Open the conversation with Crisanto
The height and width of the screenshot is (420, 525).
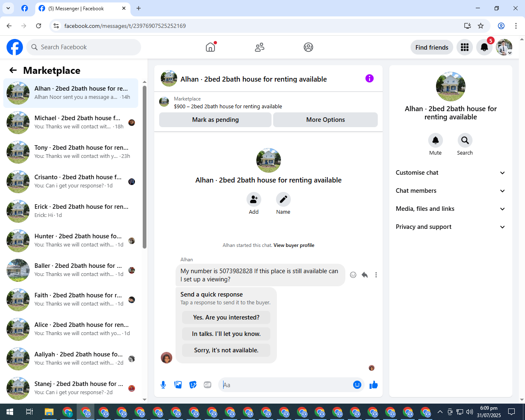(71, 181)
